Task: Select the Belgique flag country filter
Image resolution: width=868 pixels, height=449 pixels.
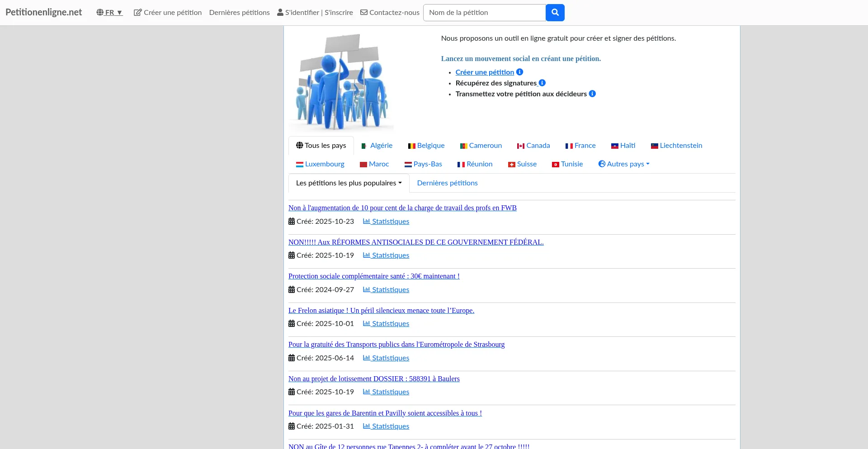Action: (426, 146)
